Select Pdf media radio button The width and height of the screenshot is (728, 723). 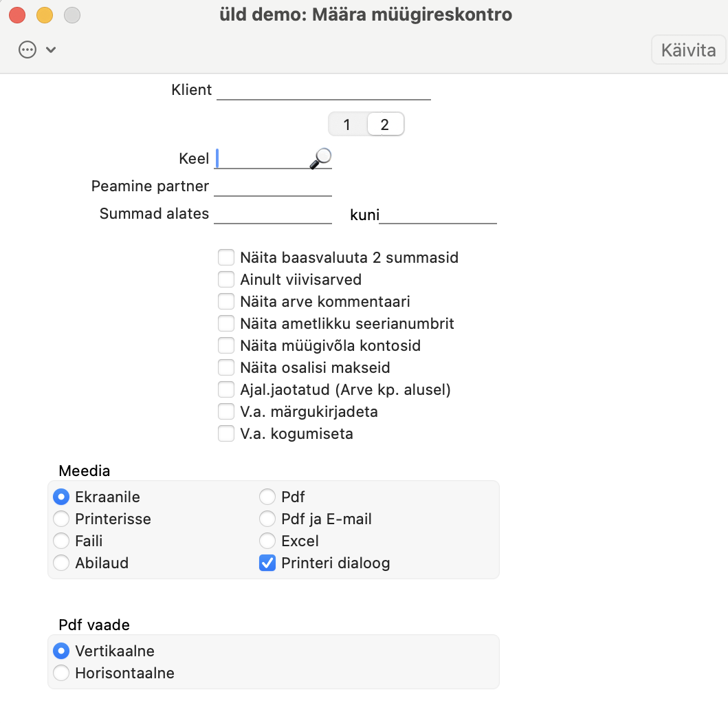(267, 497)
